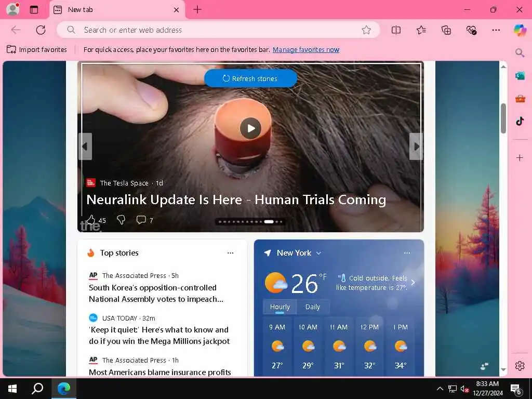This screenshot has width=532, height=399.
Task: Open sidebar Search icon
Action: [520, 53]
